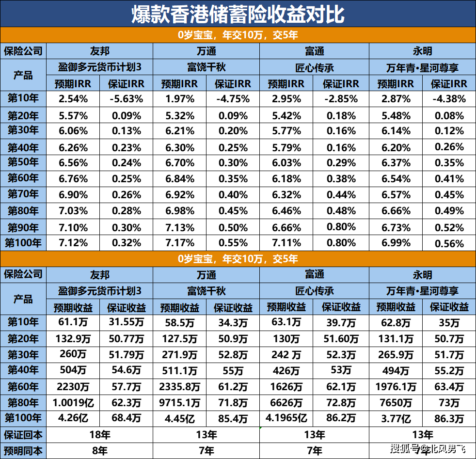Image resolution: width=476 pixels, height=459 pixels.
Task: Click 万通's 预期收益 header cell
Action: (180, 307)
